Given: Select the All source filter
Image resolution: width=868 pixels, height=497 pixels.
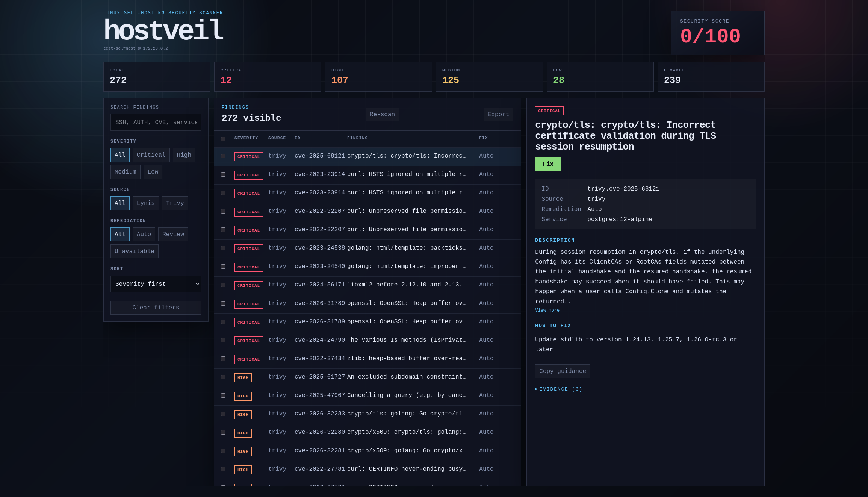Looking at the screenshot, I should tap(120, 203).
